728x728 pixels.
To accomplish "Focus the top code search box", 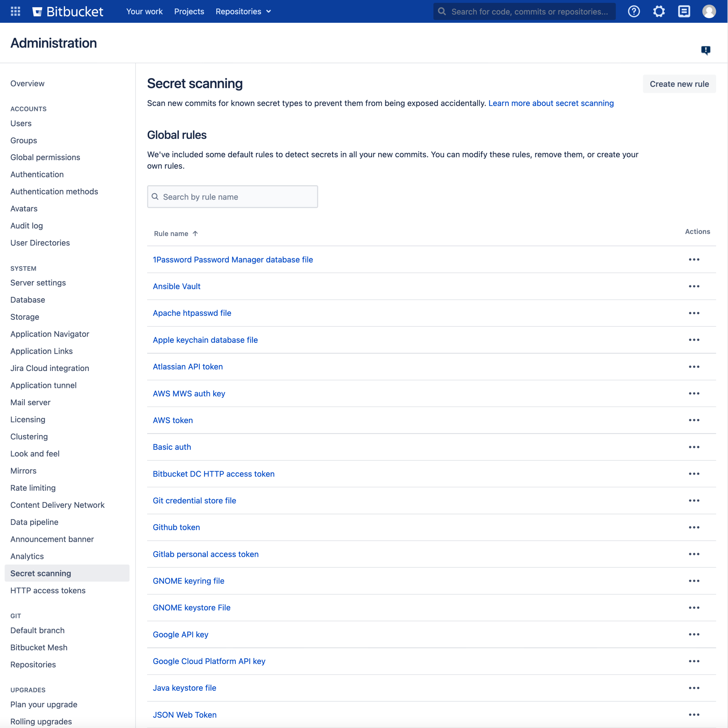I will coord(524,11).
